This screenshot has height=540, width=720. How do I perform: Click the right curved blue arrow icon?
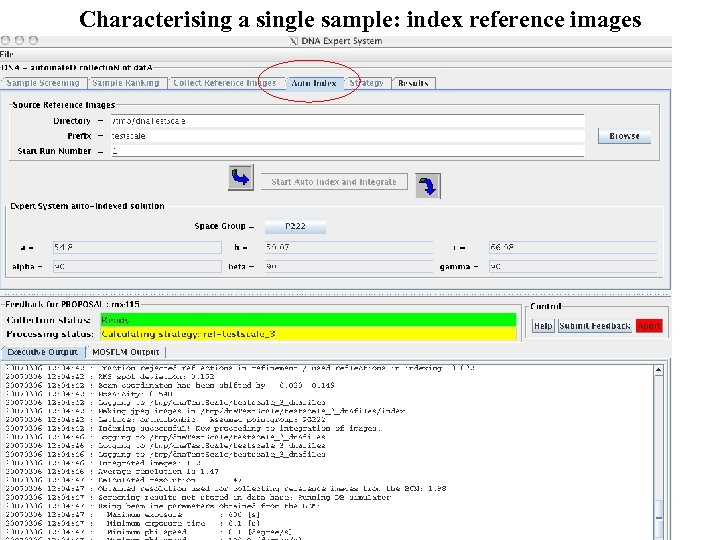click(x=428, y=186)
